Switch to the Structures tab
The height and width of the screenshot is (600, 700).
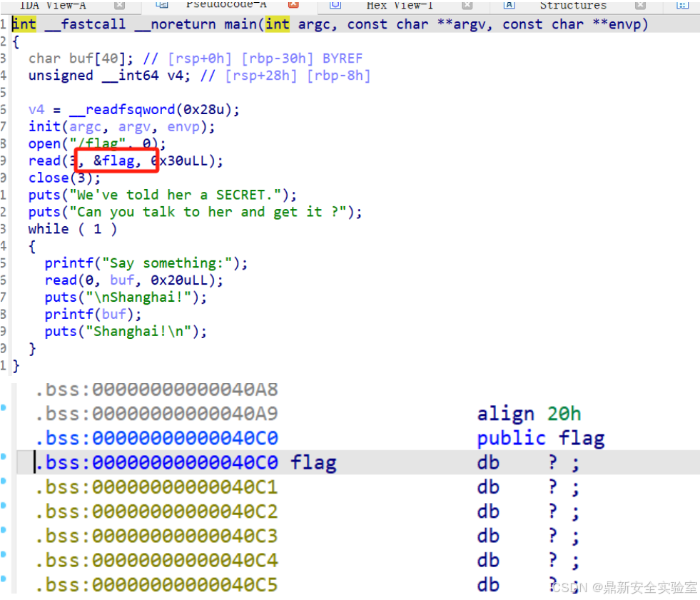[x=573, y=6]
